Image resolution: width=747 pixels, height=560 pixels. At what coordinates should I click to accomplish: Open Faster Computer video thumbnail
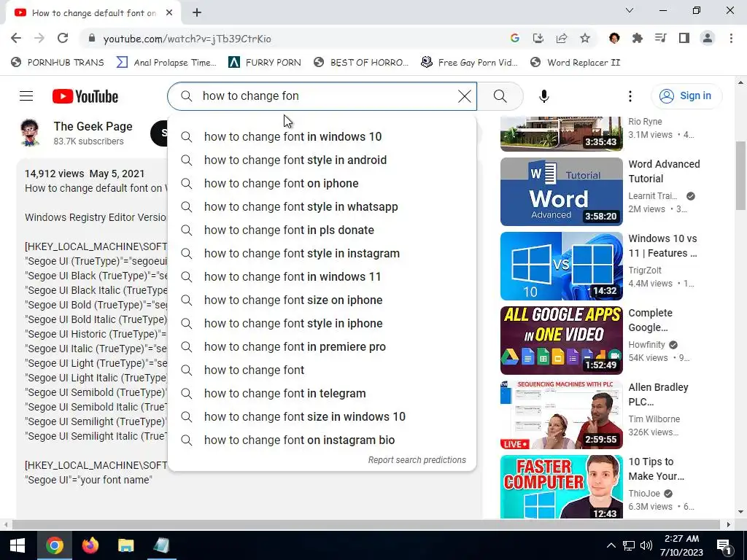(561, 486)
